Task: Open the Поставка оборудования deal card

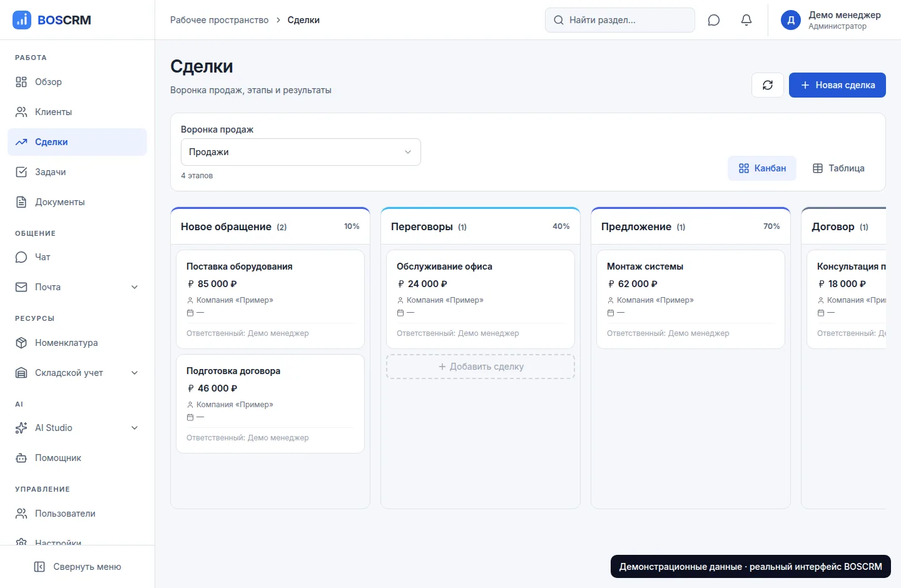Action: 270,299
